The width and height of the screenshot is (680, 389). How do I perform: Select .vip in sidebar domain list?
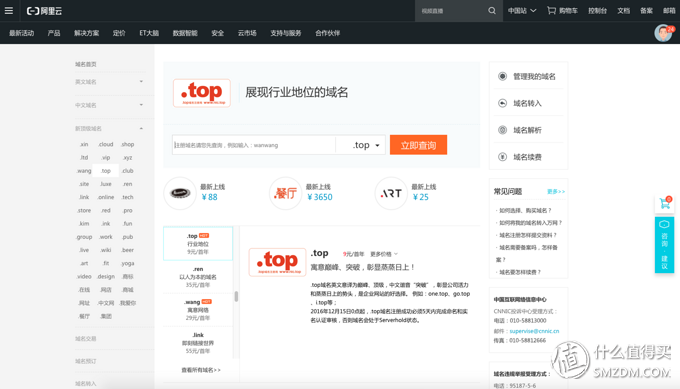[x=105, y=157]
